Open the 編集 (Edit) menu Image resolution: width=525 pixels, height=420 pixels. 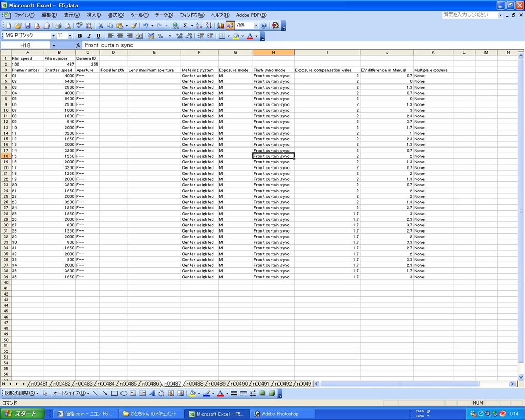[x=49, y=15]
